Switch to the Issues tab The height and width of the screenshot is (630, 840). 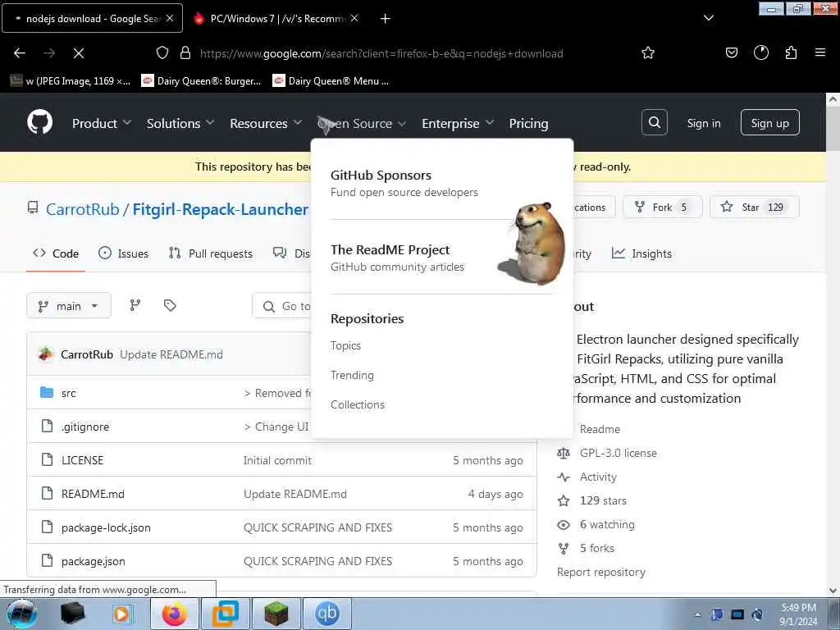click(124, 253)
